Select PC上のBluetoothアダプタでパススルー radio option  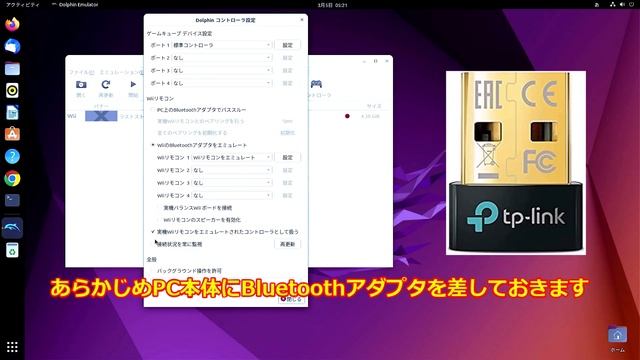[x=198, y=110]
